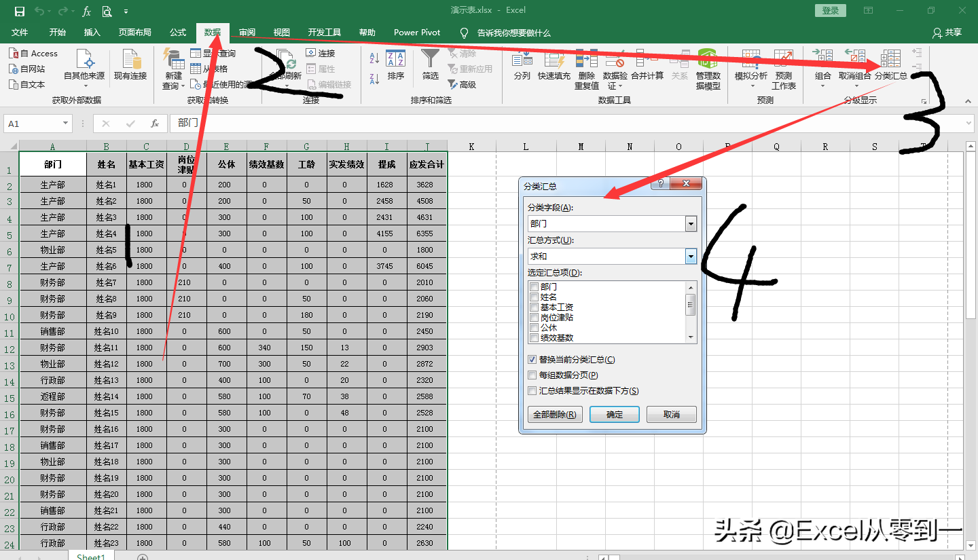Screen dimensions: 978x560
Task: Click the fx function icon in the title bar
Action: pos(86,11)
